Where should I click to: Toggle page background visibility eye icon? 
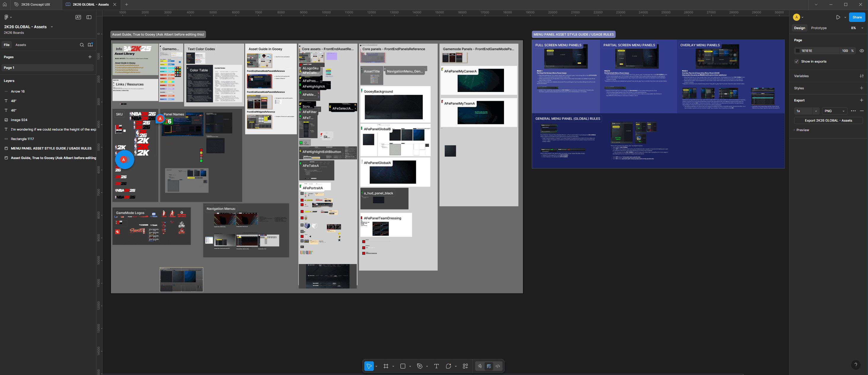tap(861, 51)
